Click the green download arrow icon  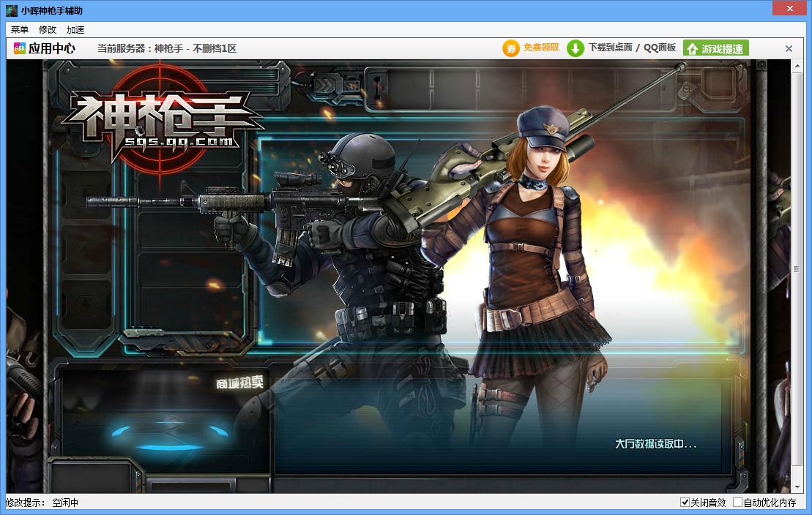pyautogui.click(x=576, y=49)
